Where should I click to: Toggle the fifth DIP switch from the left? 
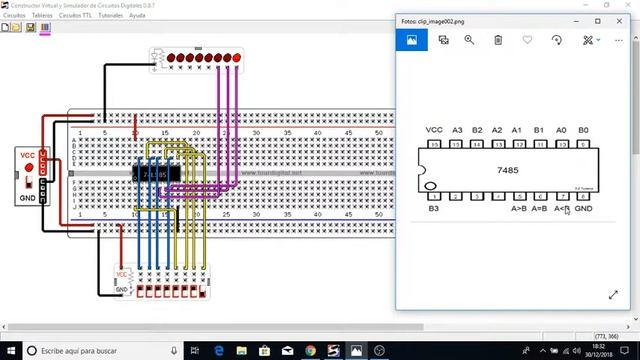point(176,291)
